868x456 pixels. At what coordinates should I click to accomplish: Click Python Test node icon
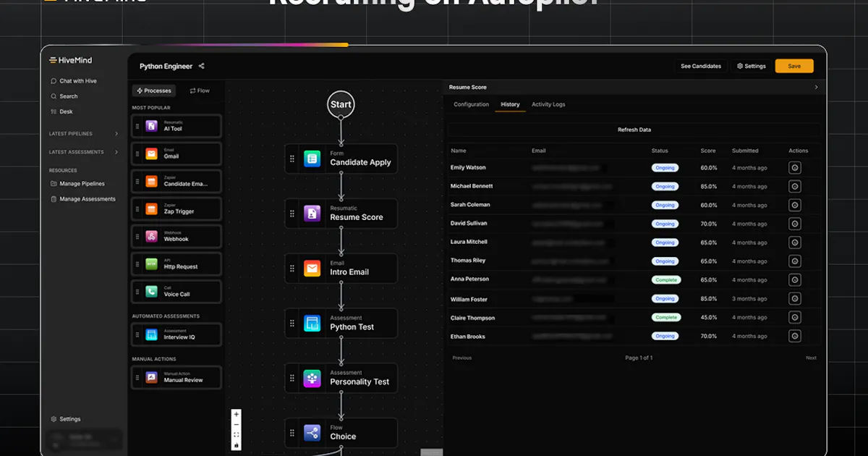312,324
